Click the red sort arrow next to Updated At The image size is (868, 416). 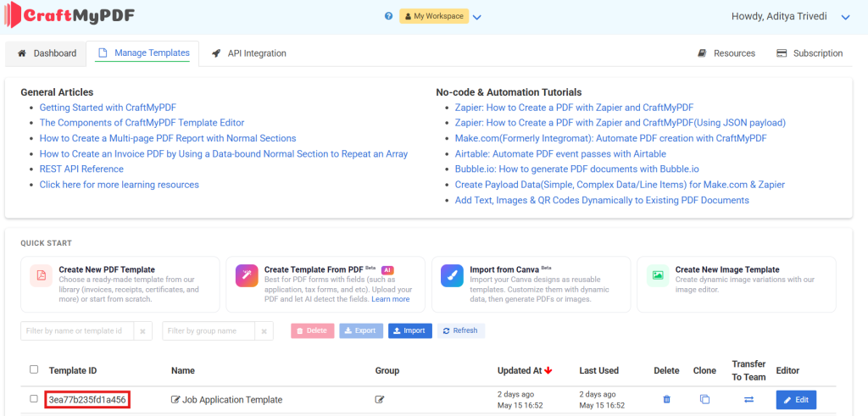pyautogui.click(x=548, y=370)
